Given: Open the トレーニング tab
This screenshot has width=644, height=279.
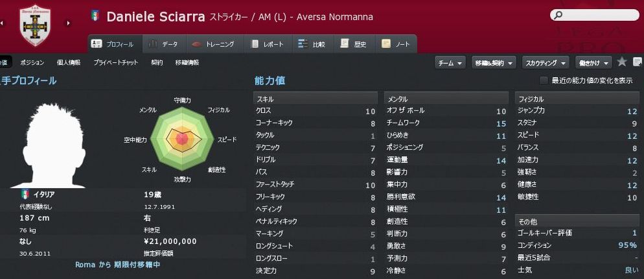Looking at the screenshot, I should pyautogui.click(x=214, y=44).
